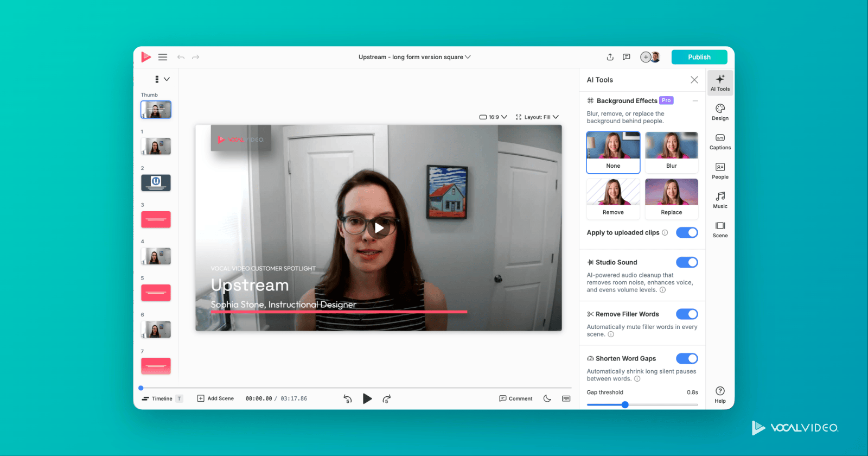This screenshot has height=456, width=868.
Task: Open the Music sidebar tab
Action: point(720,200)
